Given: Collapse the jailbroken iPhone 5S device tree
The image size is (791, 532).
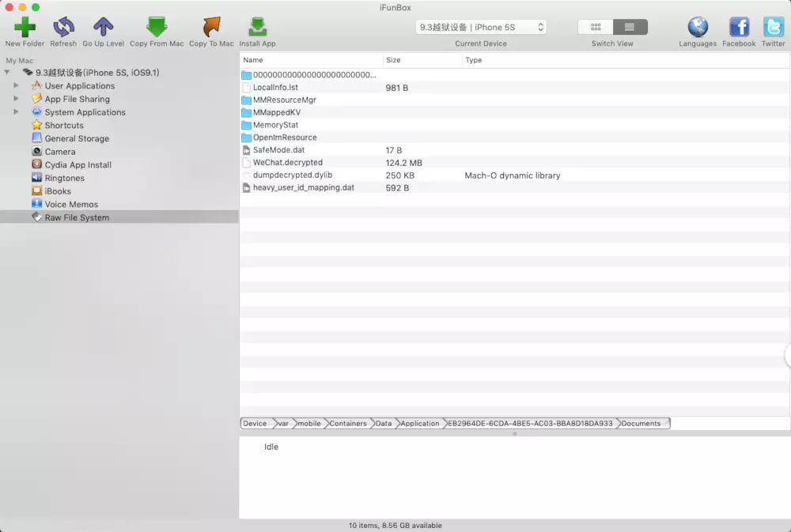Looking at the screenshot, I should [x=7, y=72].
